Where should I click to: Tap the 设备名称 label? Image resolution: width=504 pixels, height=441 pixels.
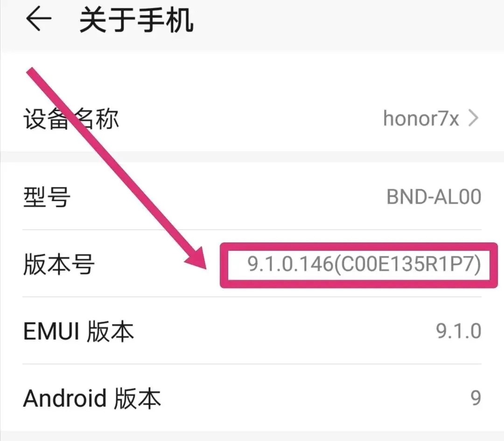tap(71, 119)
